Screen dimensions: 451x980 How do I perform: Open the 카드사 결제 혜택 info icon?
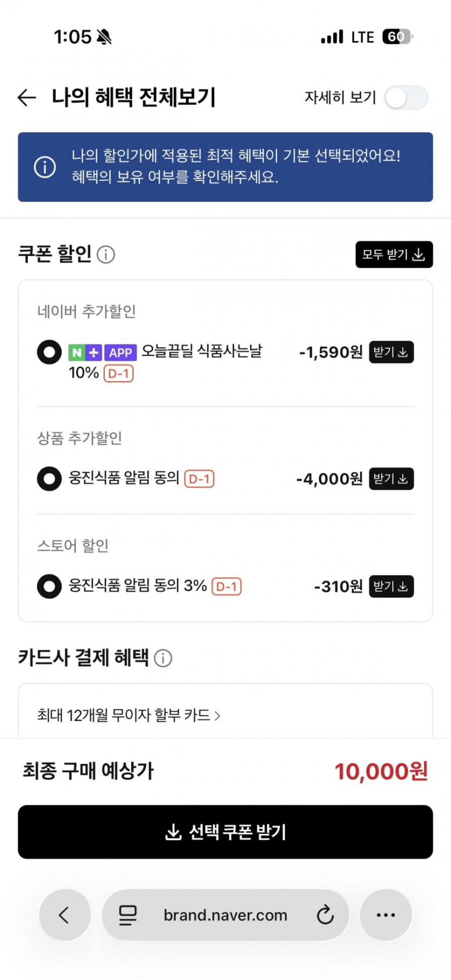tap(163, 658)
